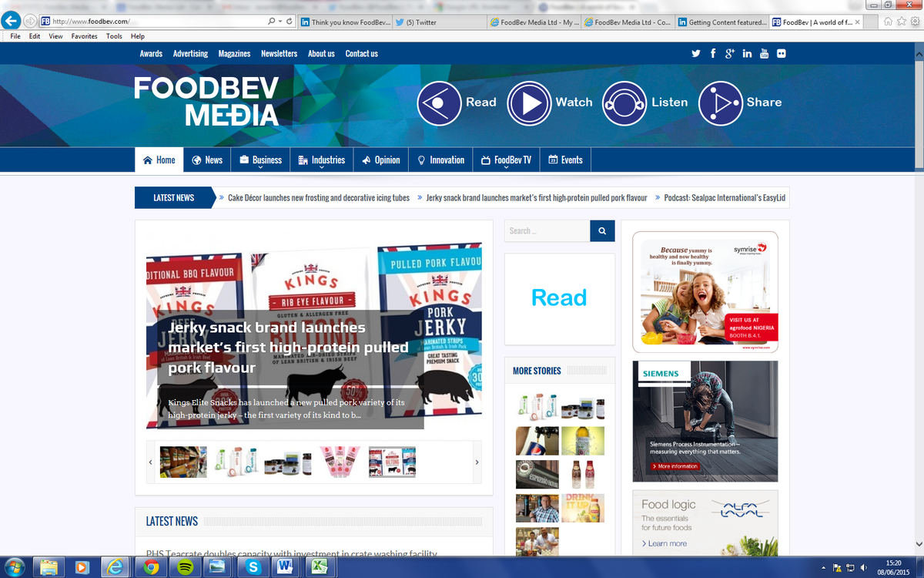Open the File menu

click(x=15, y=36)
